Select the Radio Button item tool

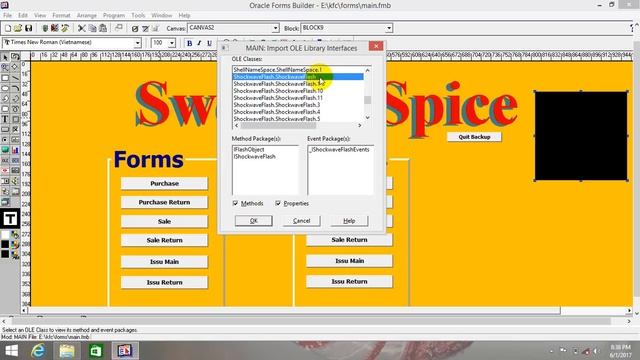5,140
